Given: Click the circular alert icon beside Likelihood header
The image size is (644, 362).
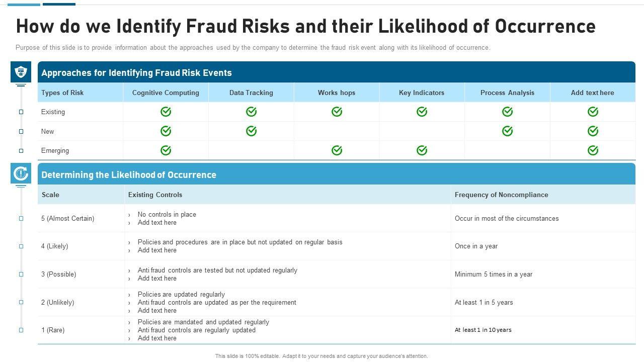Looking at the screenshot, I should (x=21, y=173).
